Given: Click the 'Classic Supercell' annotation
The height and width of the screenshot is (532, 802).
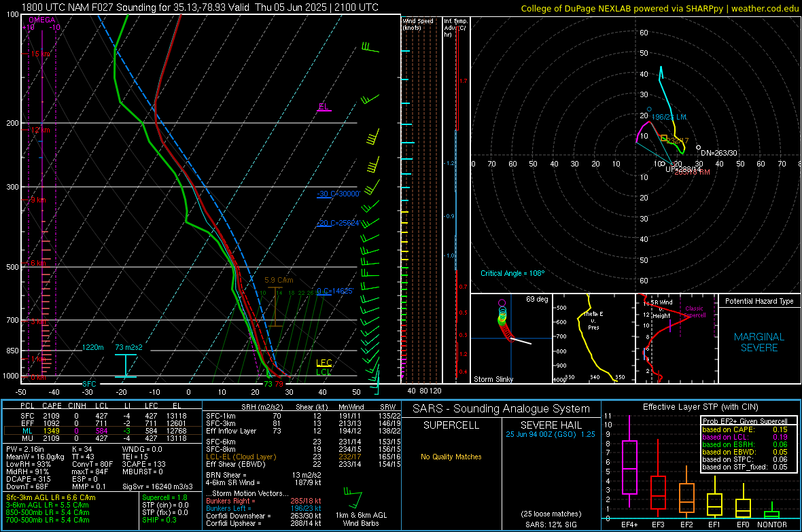Looking at the screenshot, I should (694, 312).
